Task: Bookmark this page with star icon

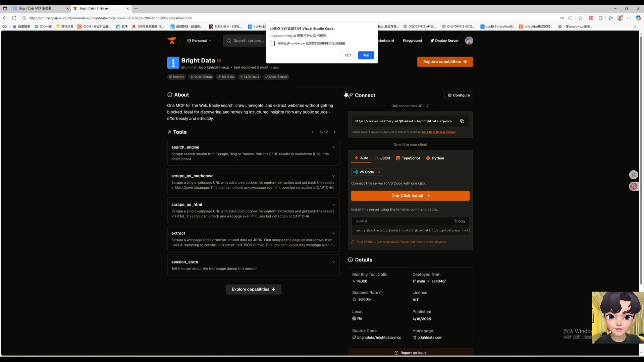Action: tap(581, 18)
